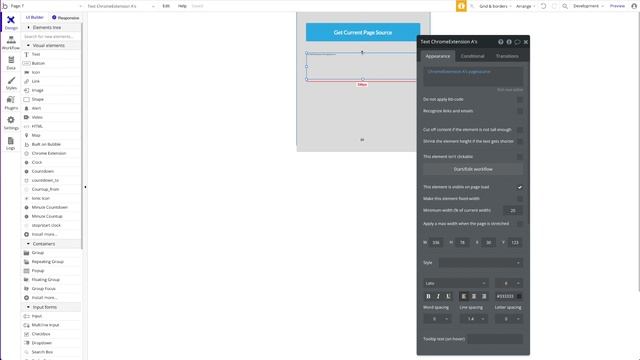
Task: Check 'Apply a max width' box
Action: coord(520,224)
